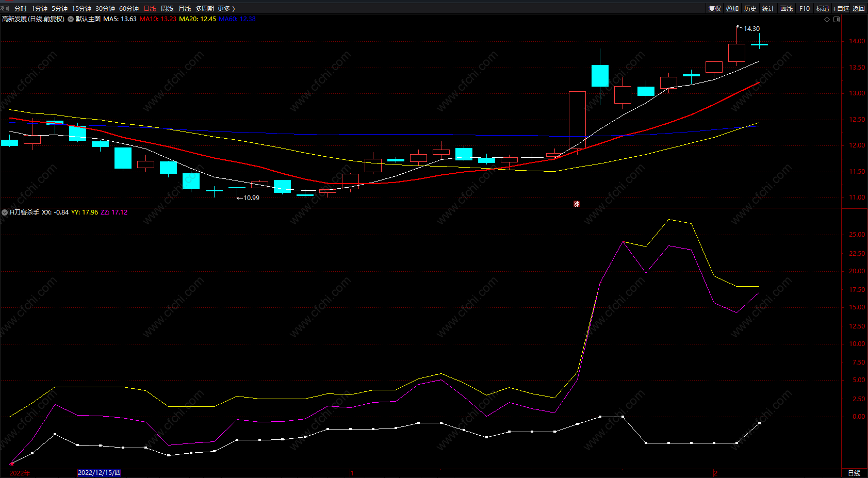Open 统计 statistics tool
868x478 pixels.
coord(768,9)
